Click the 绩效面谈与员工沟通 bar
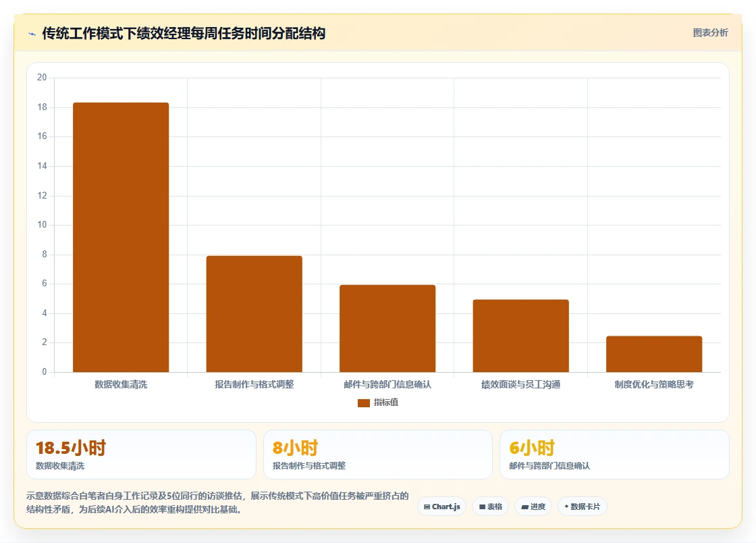This screenshot has height=543, width=756. [520, 336]
